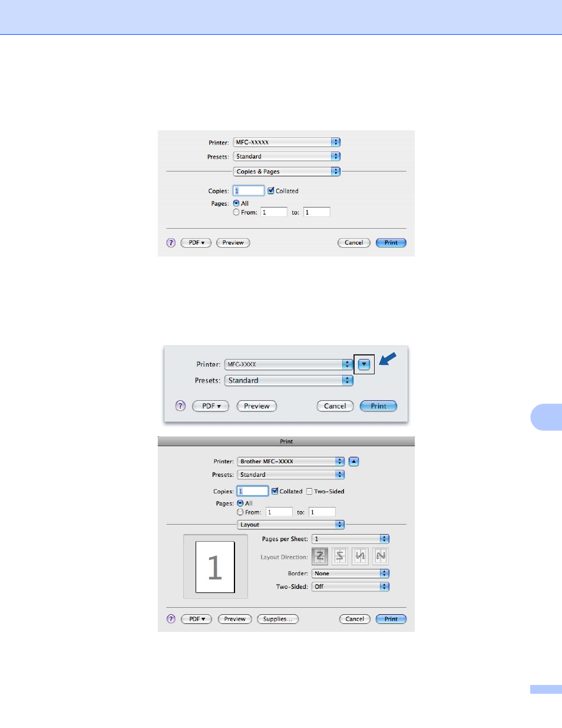Choose third layout direction icon
The width and height of the screenshot is (562, 728).
[361, 556]
